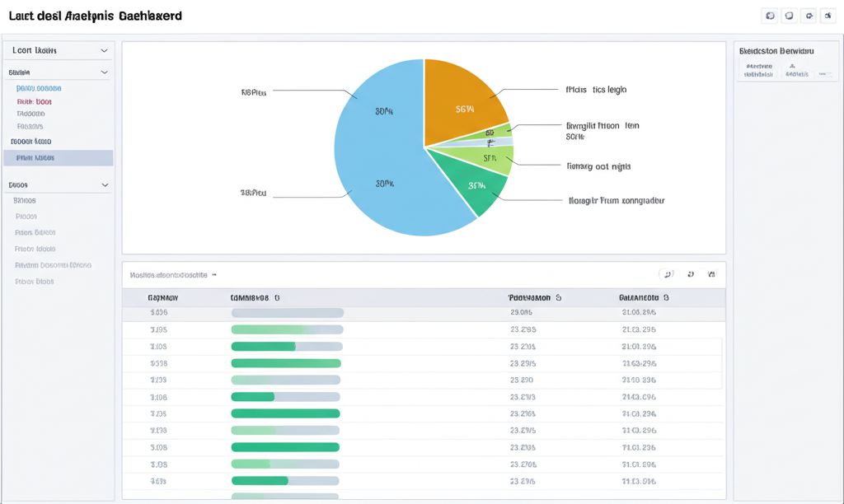This screenshot has height=504, width=844.
Task: Click the settings gear icon in the header
Action: (809, 15)
